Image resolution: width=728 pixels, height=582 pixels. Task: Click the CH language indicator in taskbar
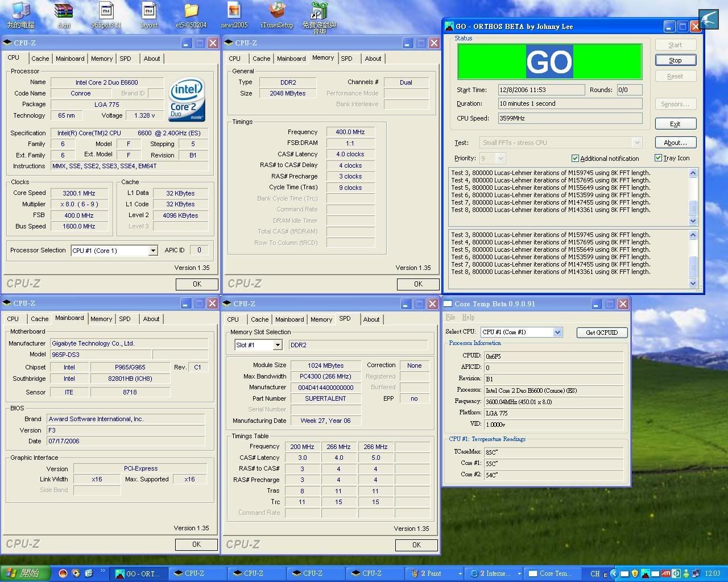(x=595, y=573)
